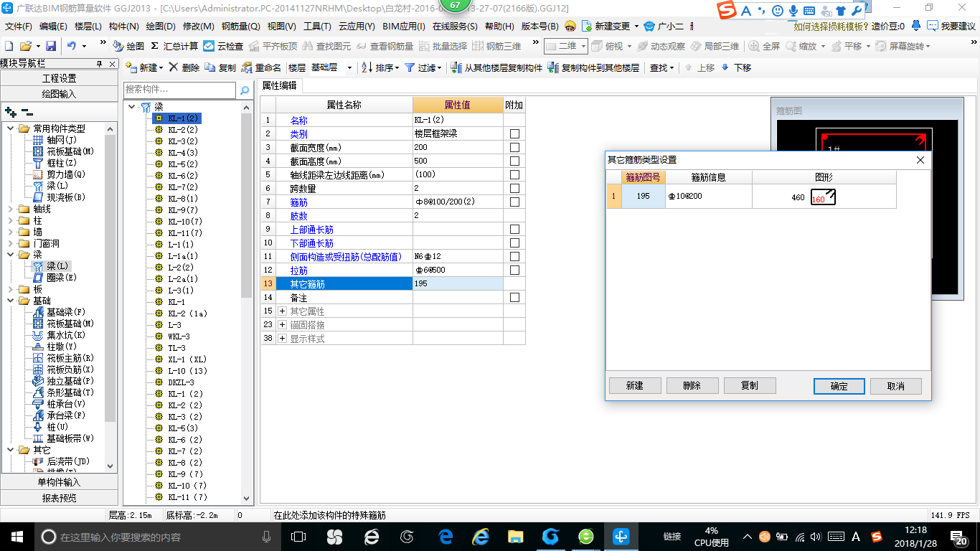Click the 删除 delete X icon
The image size is (980, 551).
click(174, 67)
